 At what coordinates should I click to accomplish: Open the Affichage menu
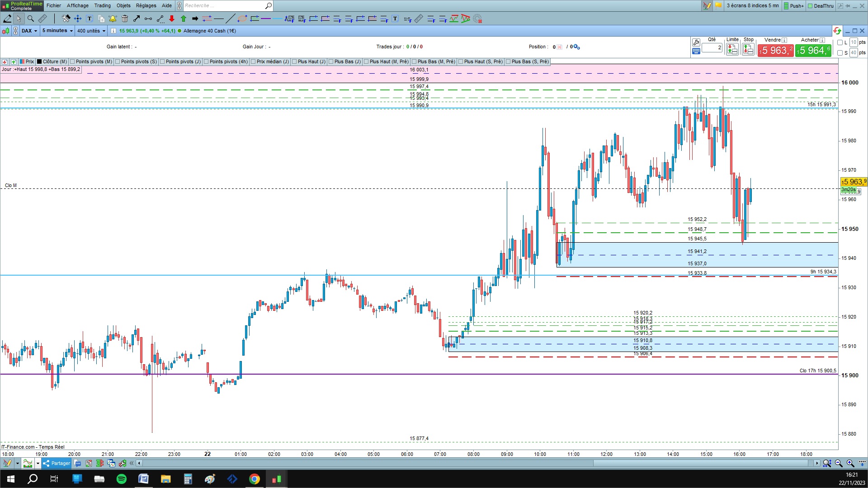pos(78,5)
